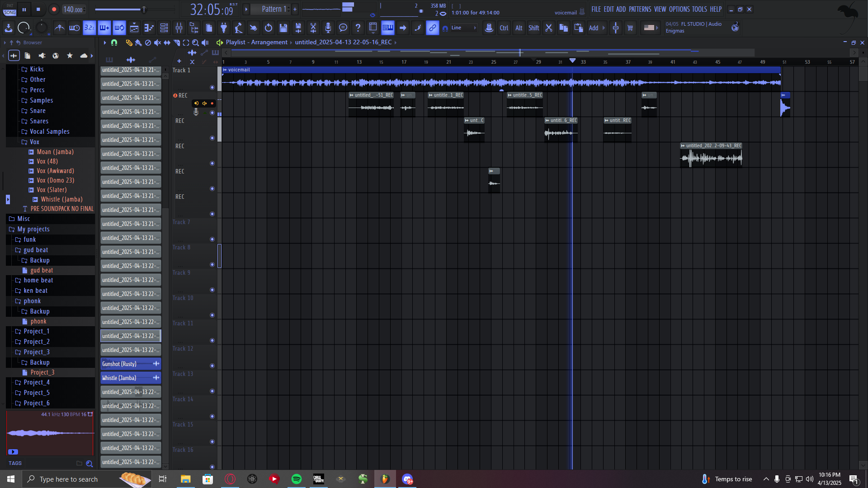Screen dimensions: 868x488
Task: Toggle Pat/Song mode switch
Action: (9, 9)
